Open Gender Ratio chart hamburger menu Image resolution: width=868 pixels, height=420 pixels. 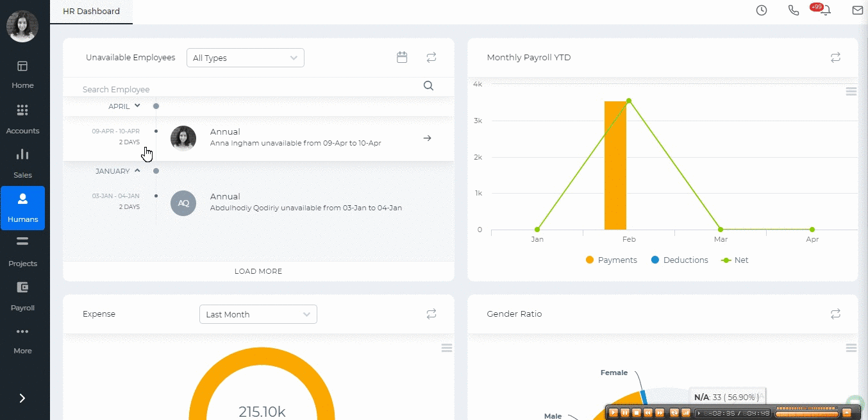coord(851,348)
